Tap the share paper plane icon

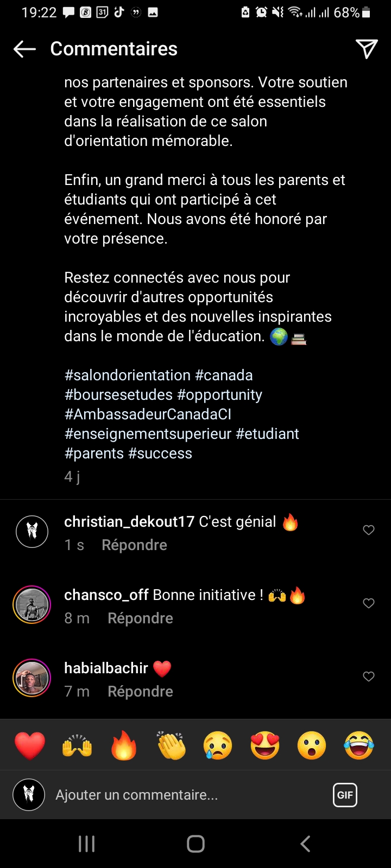tap(367, 49)
